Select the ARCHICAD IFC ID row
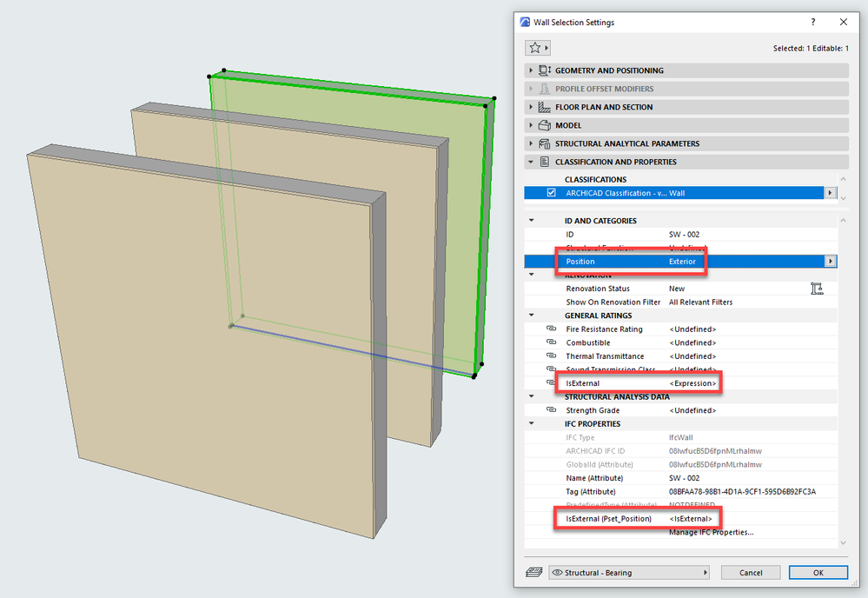 coord(680,451)
